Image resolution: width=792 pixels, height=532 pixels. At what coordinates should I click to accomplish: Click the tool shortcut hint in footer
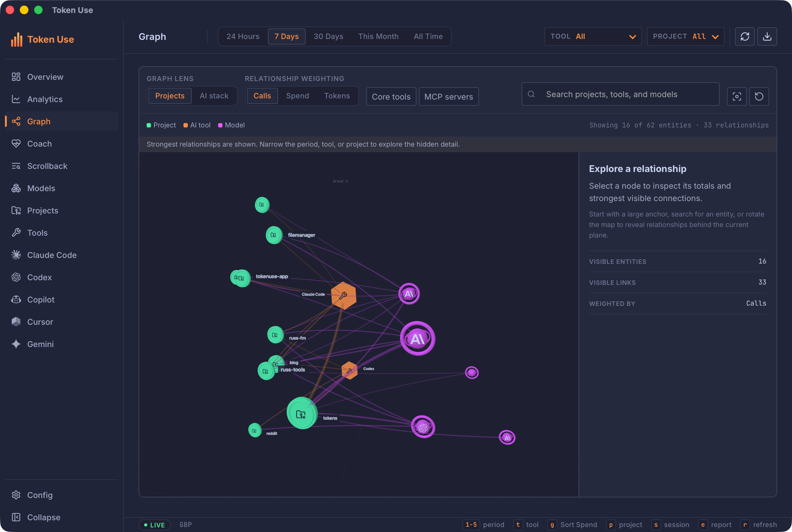[x=526, y=525]
